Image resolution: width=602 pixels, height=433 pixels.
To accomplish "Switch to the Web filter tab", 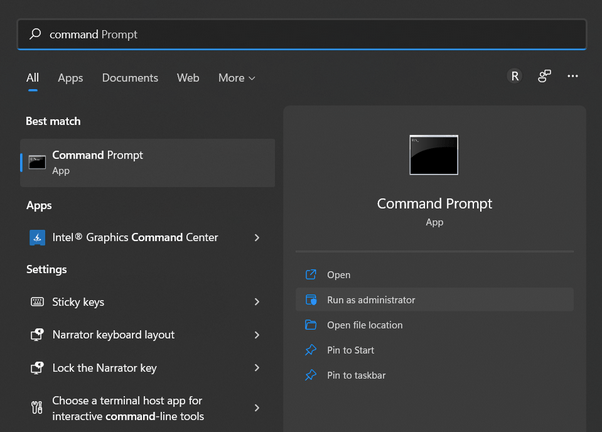I will [x=188, y=78].
